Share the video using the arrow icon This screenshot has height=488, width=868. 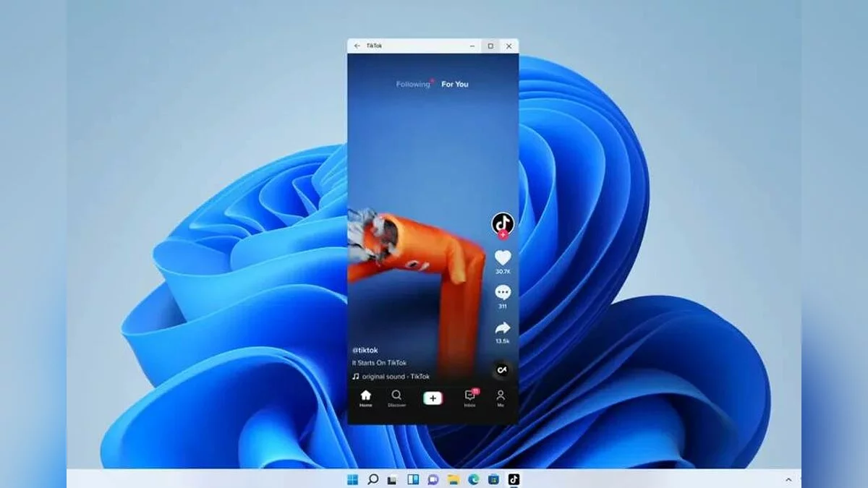pyautogui.click(x=503, y=328)
